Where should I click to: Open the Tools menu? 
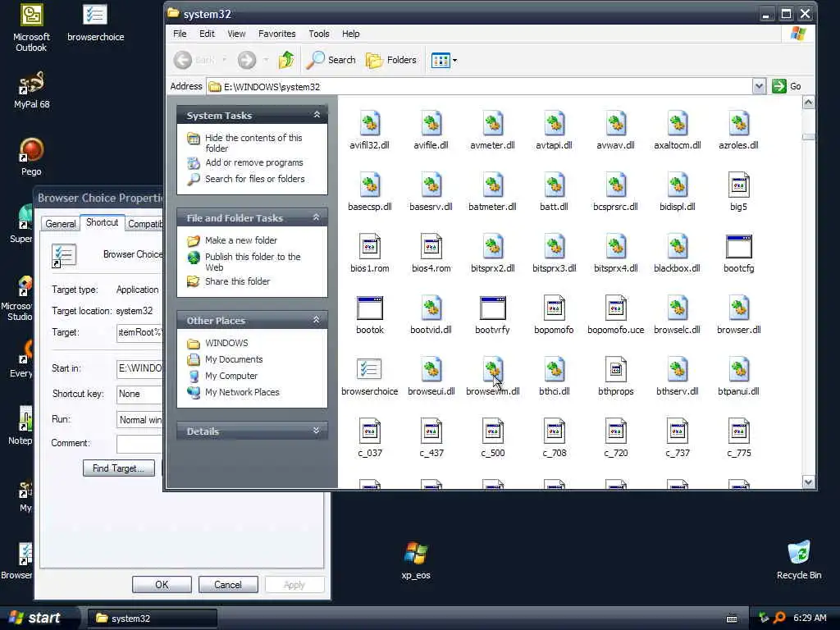[x=319, y=34]
